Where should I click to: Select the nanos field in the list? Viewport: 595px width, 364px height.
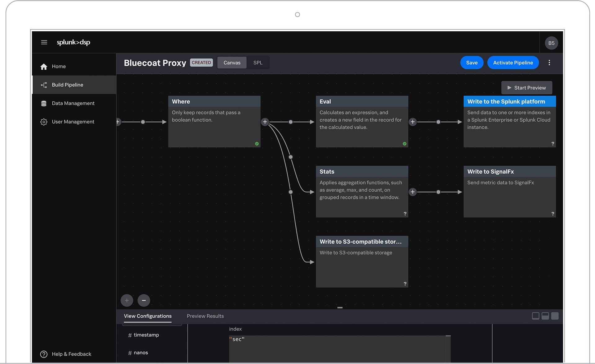click(x=138, y=353)
